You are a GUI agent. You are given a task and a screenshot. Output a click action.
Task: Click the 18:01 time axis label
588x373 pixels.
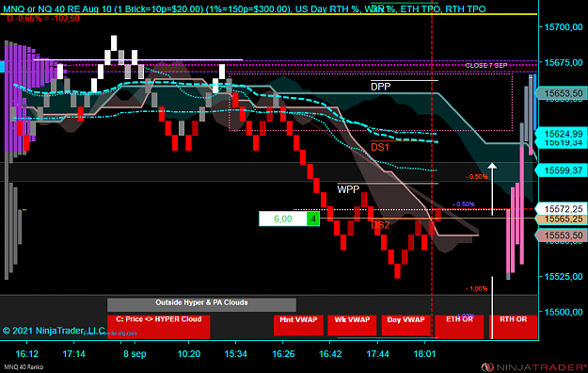(x=424, y=354)
